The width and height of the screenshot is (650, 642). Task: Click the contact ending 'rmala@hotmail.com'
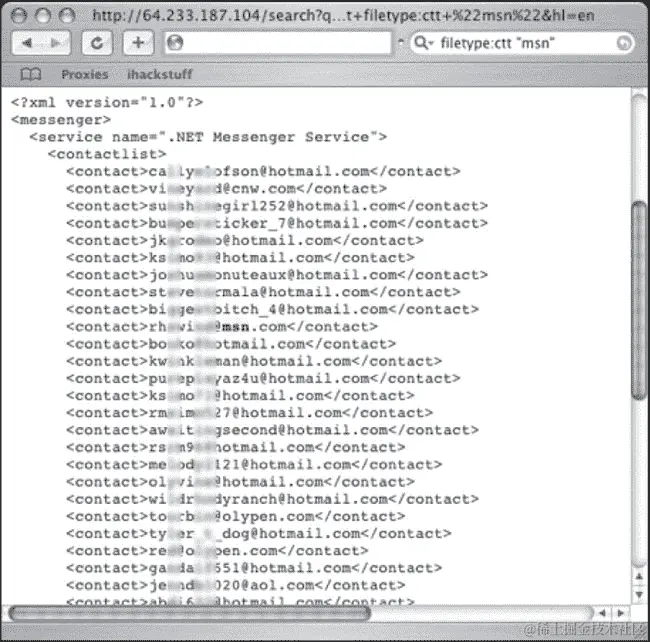pos(263,292)
